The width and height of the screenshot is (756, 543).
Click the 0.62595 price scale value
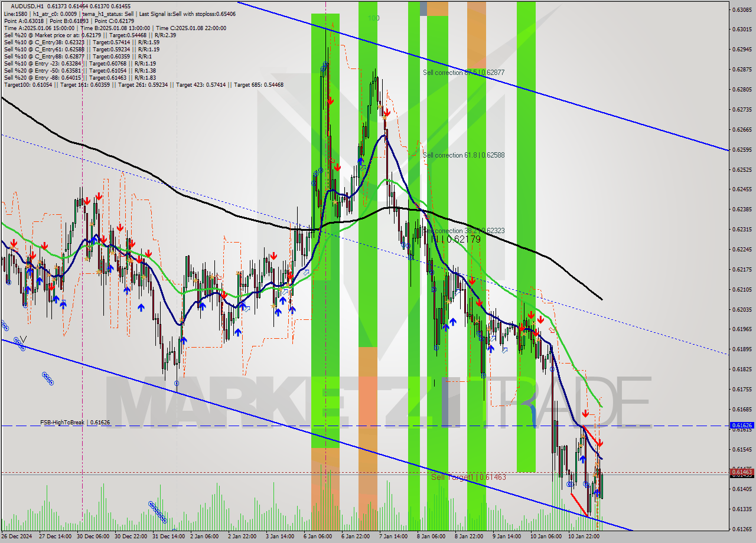click(742, 150)
